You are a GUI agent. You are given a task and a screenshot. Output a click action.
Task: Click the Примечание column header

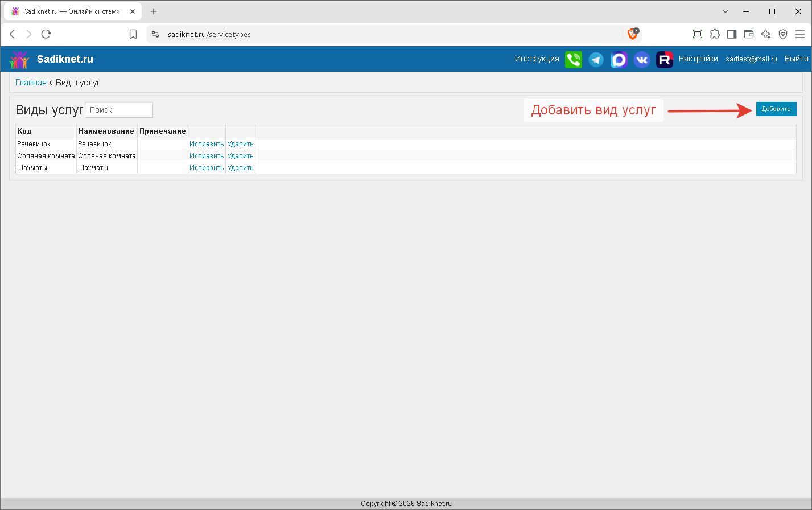coord(163,131)
